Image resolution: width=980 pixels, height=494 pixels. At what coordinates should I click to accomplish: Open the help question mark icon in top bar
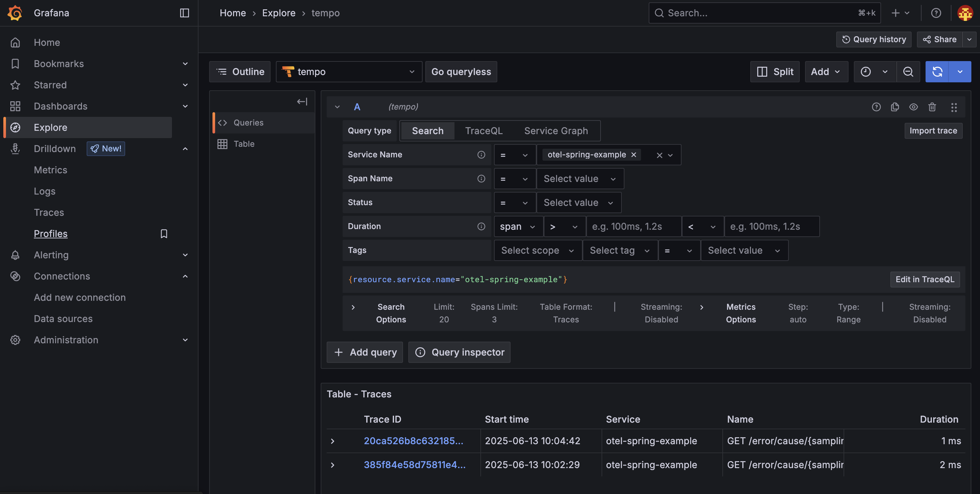(936, 13)
